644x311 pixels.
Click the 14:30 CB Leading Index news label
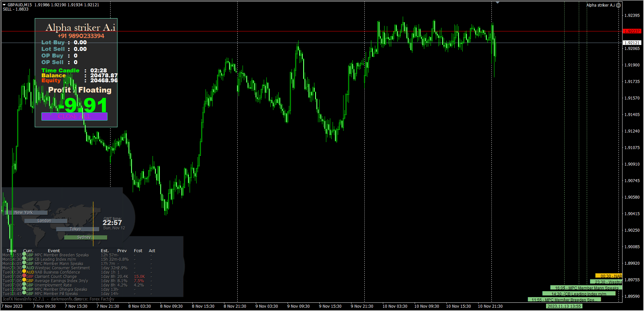[578, 294]
